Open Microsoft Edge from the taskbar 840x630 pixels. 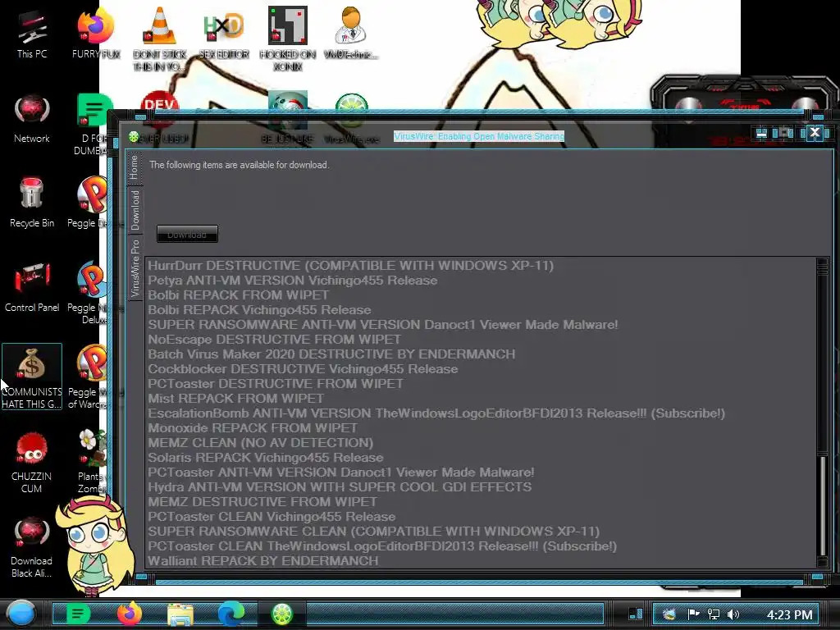[x=231, y=614]
